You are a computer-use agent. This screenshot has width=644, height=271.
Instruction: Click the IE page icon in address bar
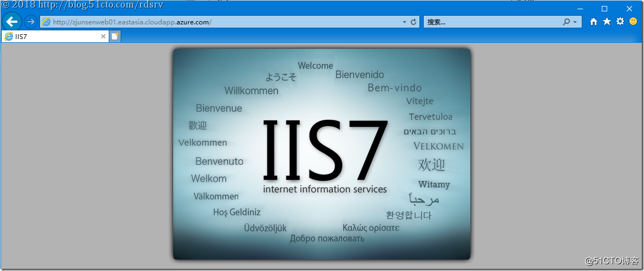(47, 22)
